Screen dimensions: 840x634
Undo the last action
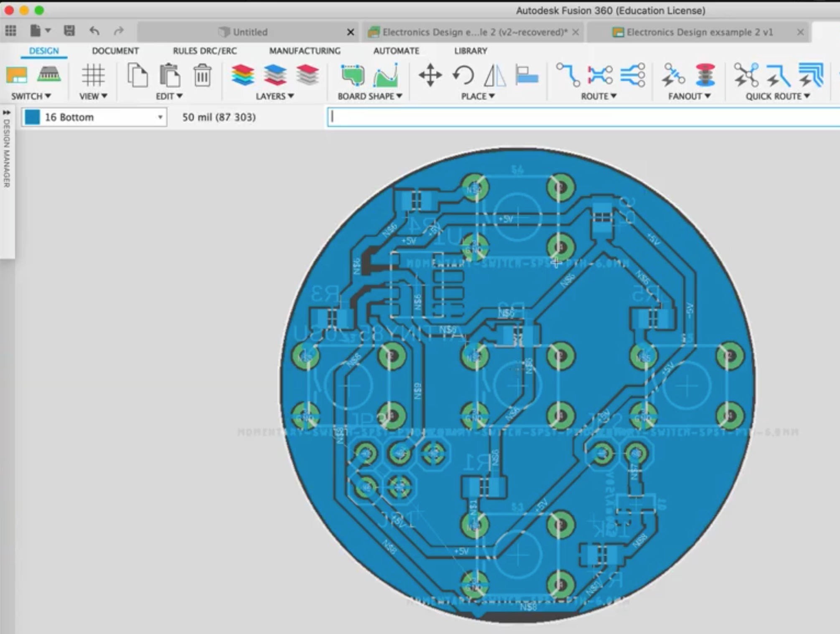pos(94,31)
